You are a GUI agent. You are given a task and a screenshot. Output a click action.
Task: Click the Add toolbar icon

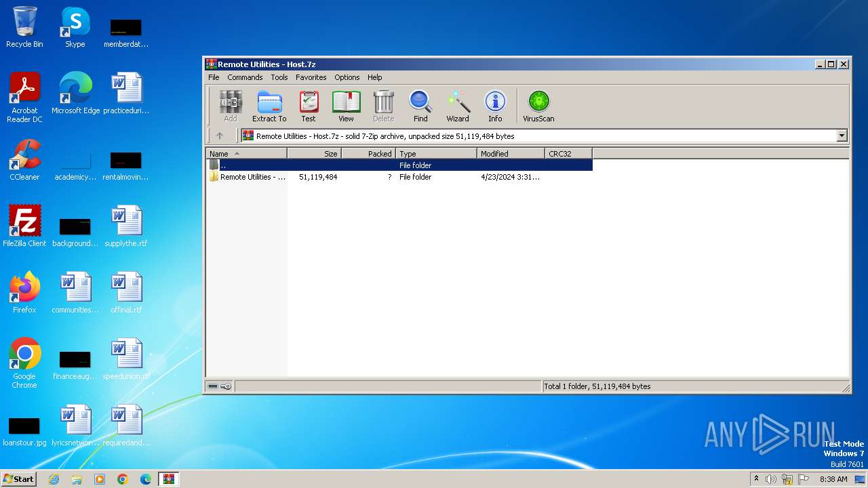point(231,106)
